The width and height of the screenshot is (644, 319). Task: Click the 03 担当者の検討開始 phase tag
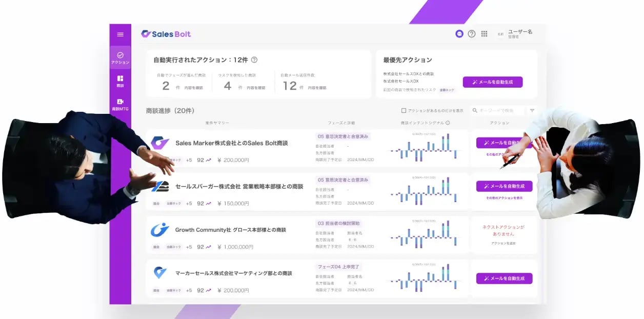338,224
